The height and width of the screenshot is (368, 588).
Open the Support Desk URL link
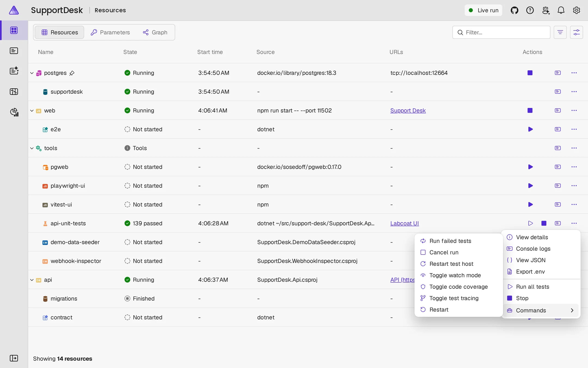tap(408, 110)
